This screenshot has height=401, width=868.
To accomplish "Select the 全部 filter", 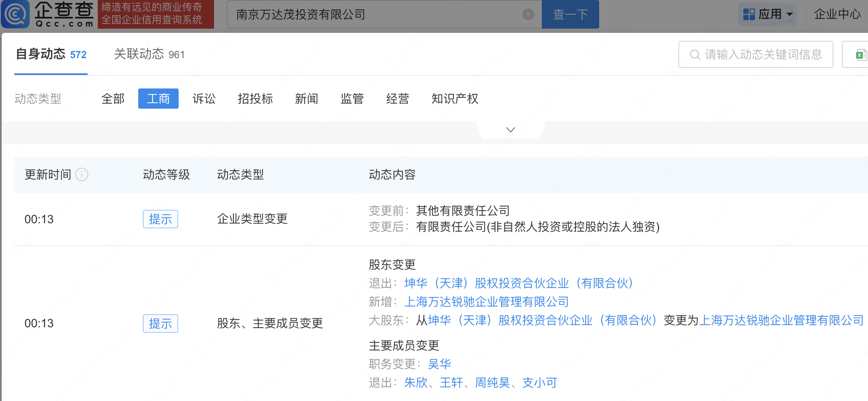I will coord(113,99).
